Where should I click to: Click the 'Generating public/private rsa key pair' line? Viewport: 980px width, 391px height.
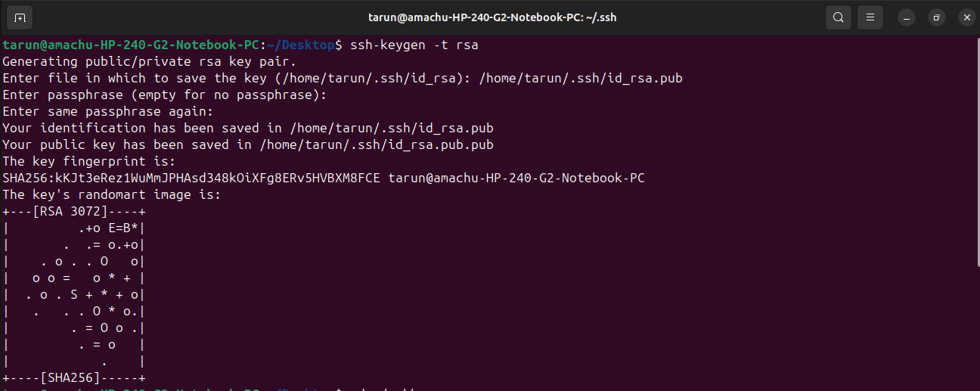(x=150, y=62)
